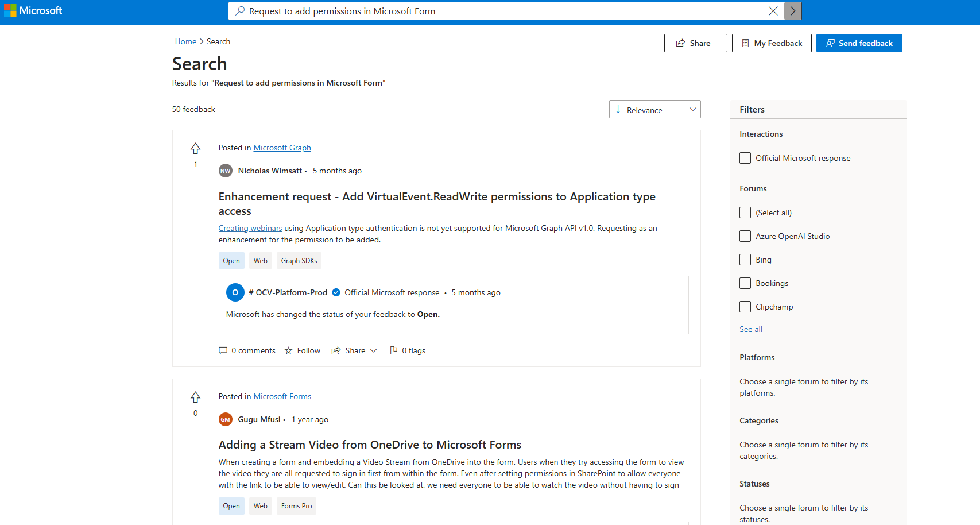The width and height of the screenshot is (980, 525).
Task: Click the Share button at top
Action: (x=695, y=43)
